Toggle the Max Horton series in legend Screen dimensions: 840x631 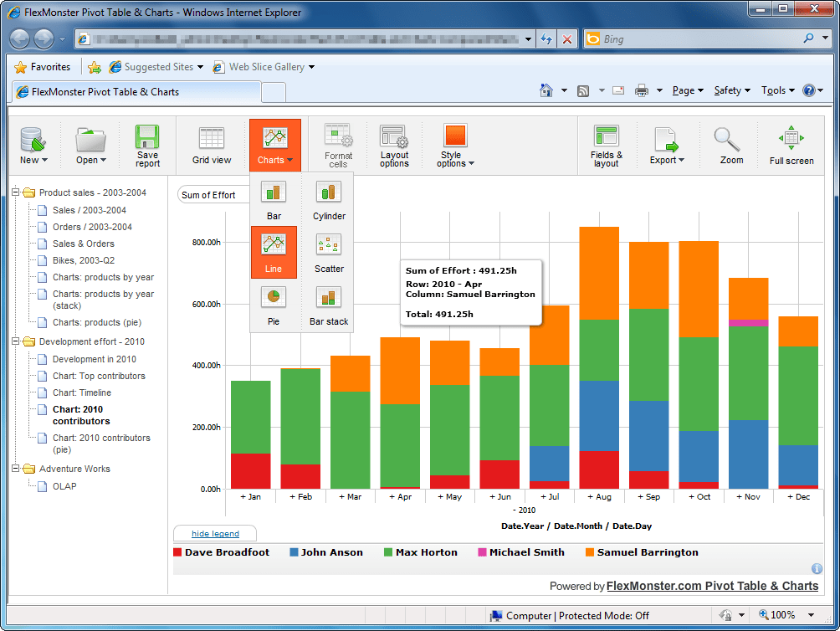click(420, 552)
